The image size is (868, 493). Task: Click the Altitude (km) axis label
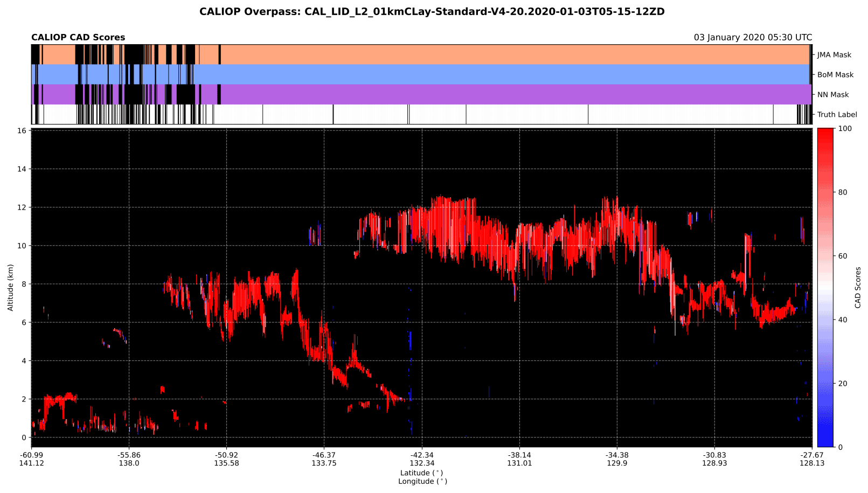coord(11,288)
